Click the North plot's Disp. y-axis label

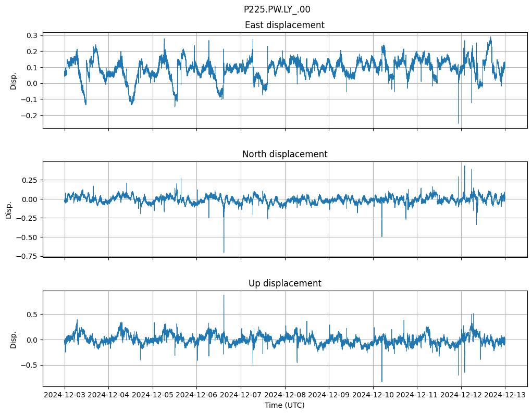click(x=9, y=209)
